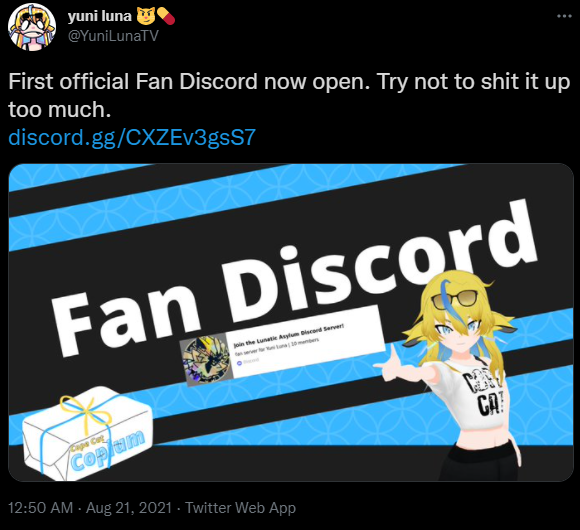Click the Lunatic Asylum server icon
This screenshot has height=530, width=580.
pyautogui.click(x=206, y=359)
